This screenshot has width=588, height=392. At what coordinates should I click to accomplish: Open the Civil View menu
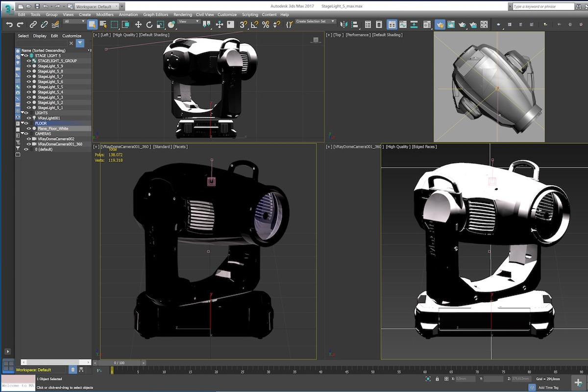coord(205,15)
